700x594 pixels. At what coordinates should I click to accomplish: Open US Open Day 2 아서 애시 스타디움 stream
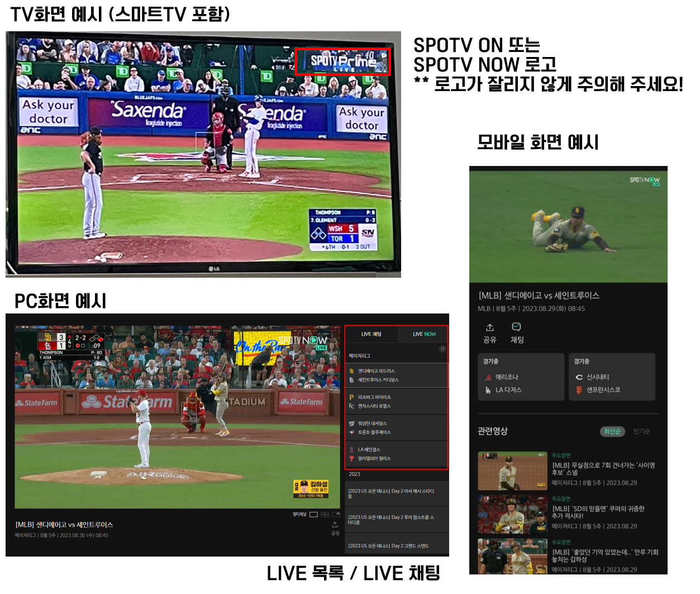(396, 493)
